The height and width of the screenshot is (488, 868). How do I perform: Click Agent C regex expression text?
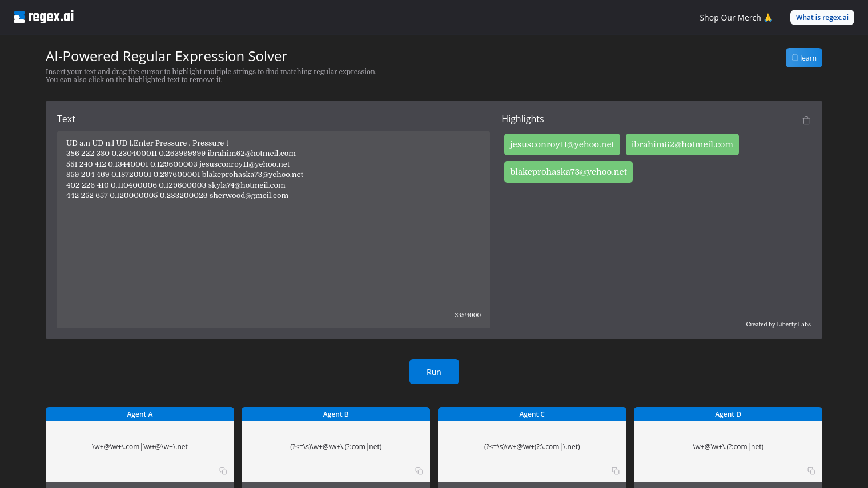click(x=532, y=447)
